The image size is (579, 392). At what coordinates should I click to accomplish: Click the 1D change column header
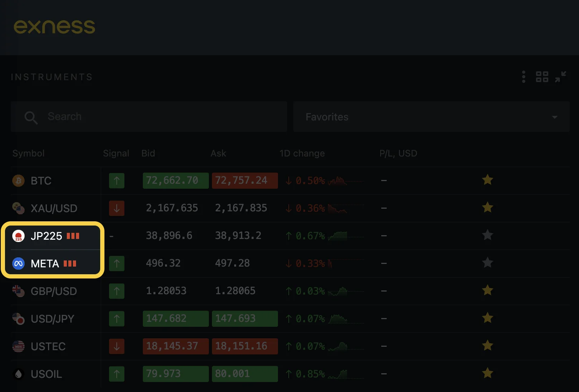pos(302,153)
